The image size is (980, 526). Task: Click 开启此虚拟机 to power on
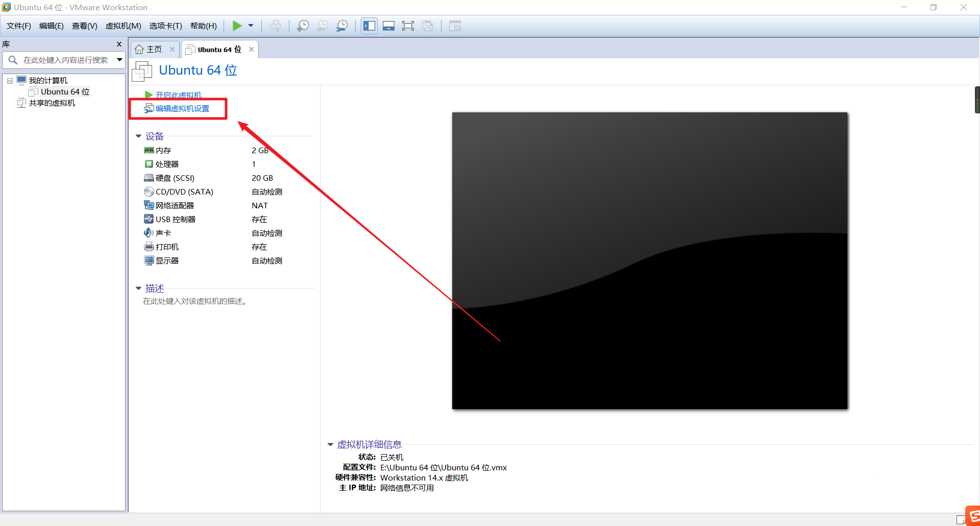point(179,95)
